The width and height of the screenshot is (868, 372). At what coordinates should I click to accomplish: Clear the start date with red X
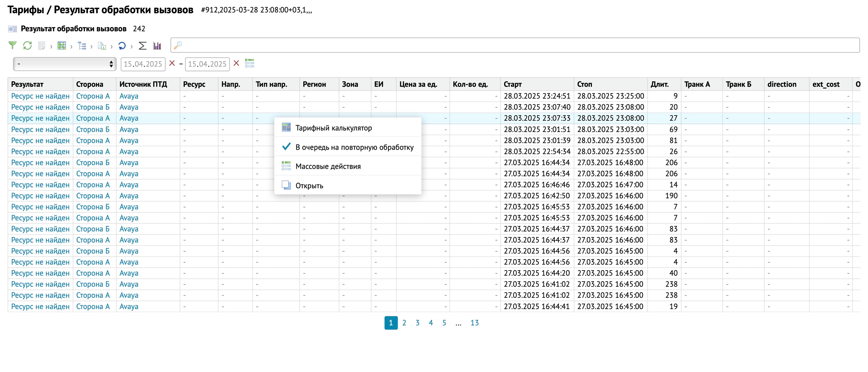(x=172, y=63)
